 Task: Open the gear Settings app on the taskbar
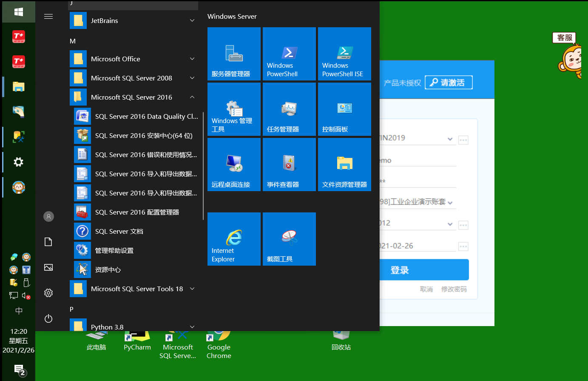pos(19,162)
